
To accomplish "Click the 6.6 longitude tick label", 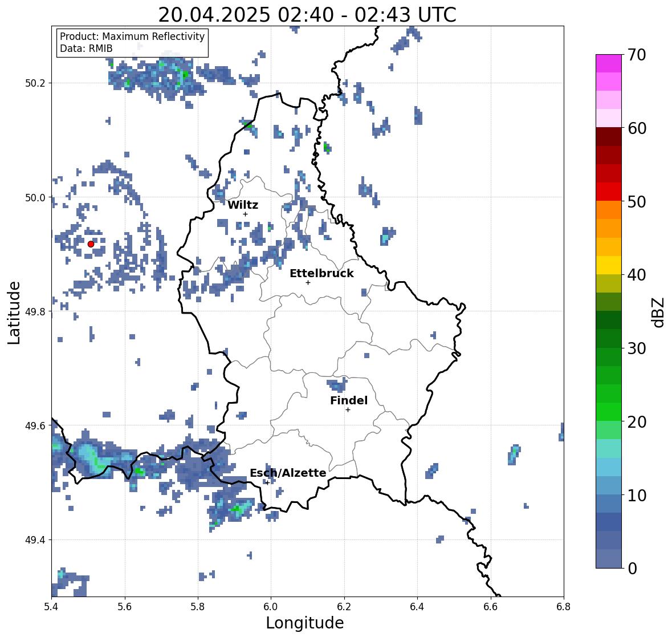I will 491,607.
